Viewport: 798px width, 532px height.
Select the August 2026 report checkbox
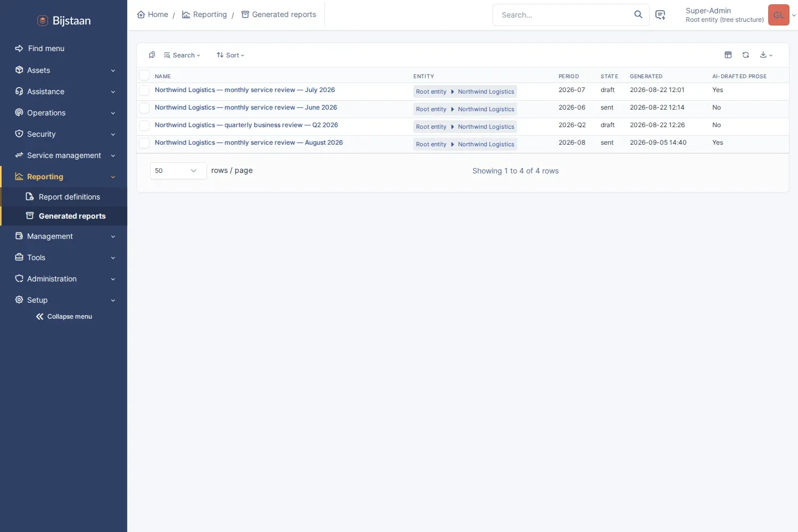coord(144,143)
